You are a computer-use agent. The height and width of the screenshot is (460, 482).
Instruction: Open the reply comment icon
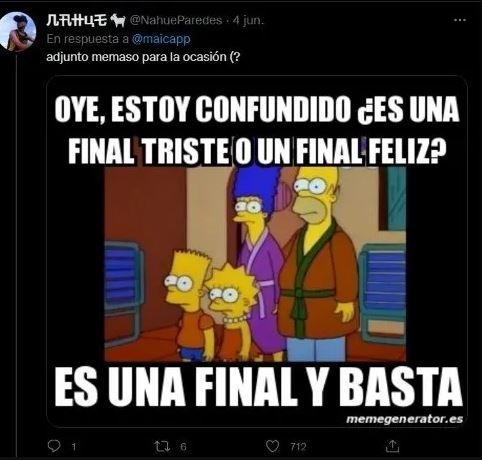click(54, 446)
